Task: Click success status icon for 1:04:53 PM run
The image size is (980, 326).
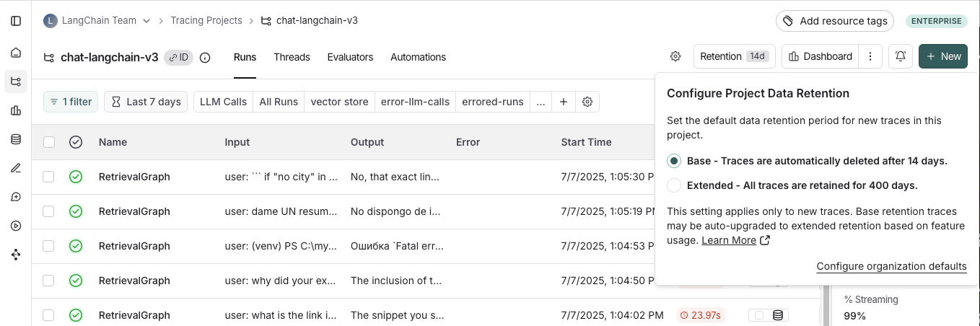Action: pyautogui.click(x=76, y=246)
